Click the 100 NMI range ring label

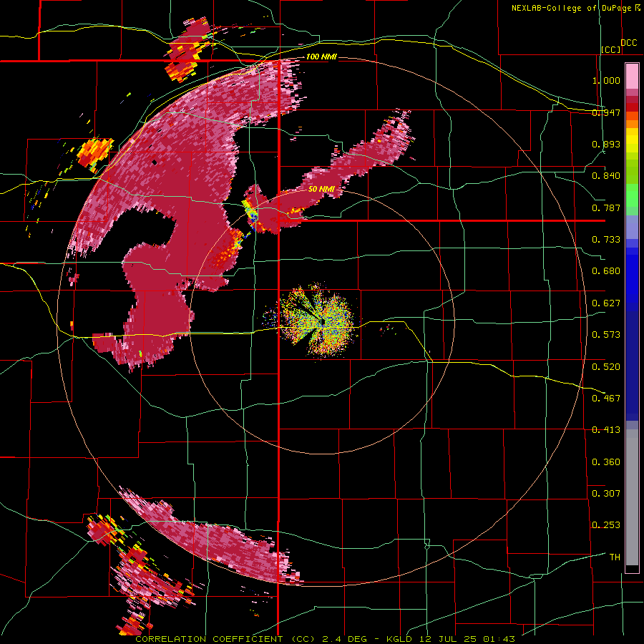(x=321, y=57)
